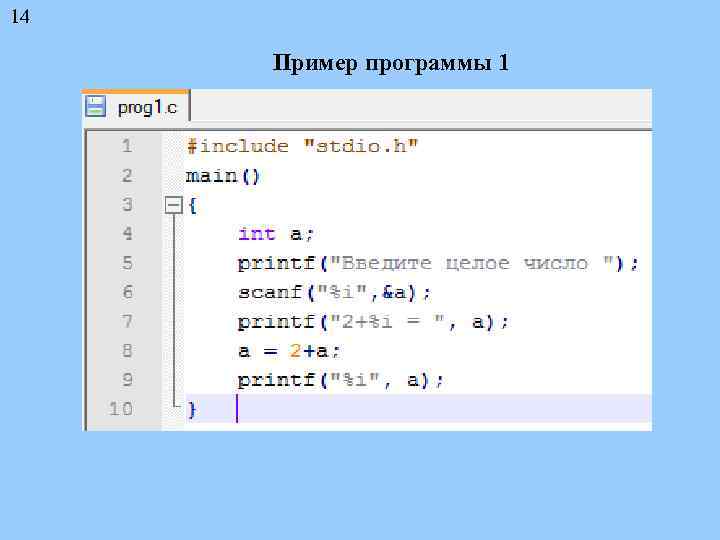Click line number 6 in the gutter
The width and height of the screenshot is (720, 540).
[x=128, y=292]
